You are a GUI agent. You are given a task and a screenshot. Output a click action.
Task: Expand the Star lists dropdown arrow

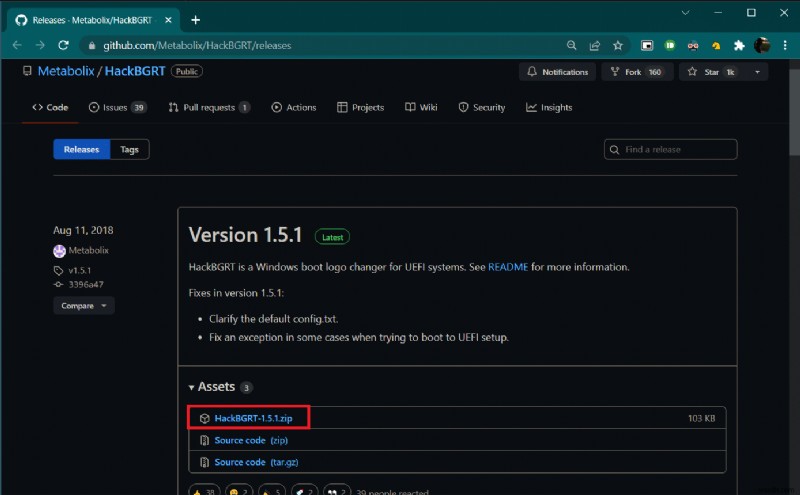click(x=757, y=72)
